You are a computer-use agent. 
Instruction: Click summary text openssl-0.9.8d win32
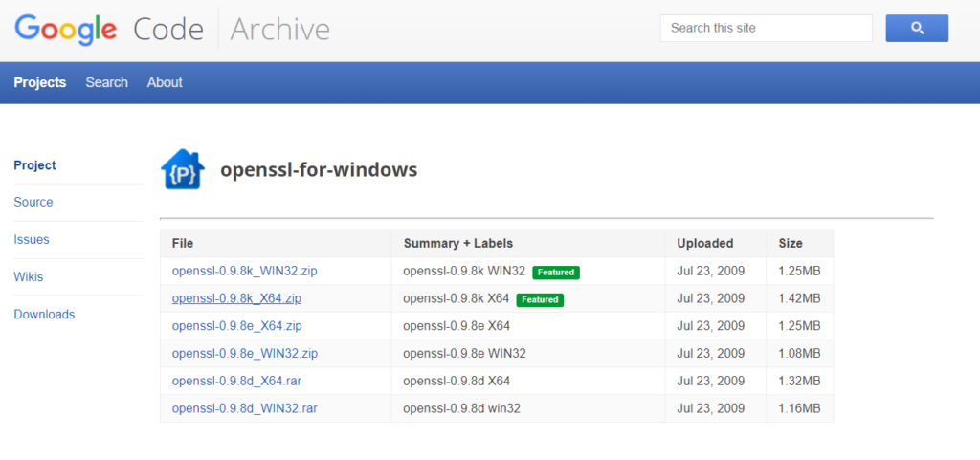pyautogui.click(x=462, y=408)
